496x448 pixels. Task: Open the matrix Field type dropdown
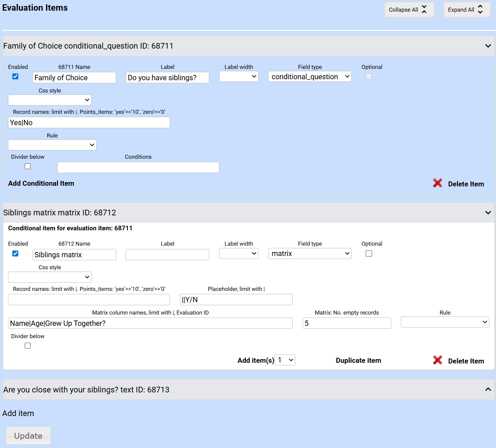(310, 254)
